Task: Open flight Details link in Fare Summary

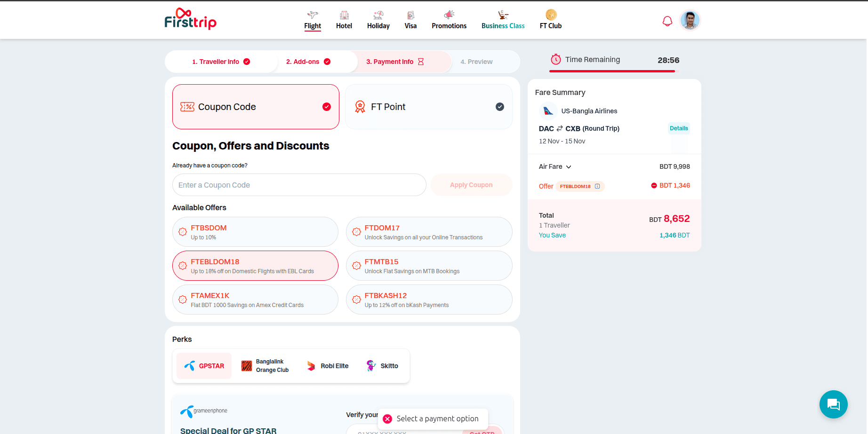Action: point(678,128)
